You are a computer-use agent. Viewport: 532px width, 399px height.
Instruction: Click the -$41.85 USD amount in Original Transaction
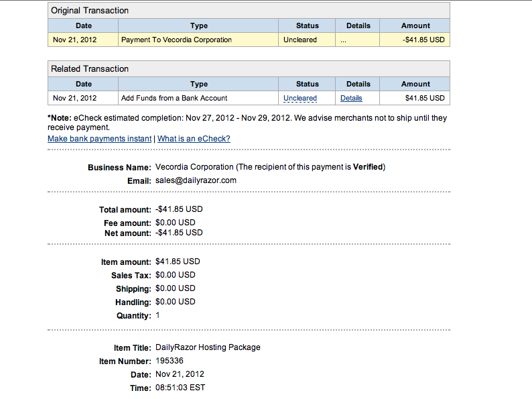point(423,40)
